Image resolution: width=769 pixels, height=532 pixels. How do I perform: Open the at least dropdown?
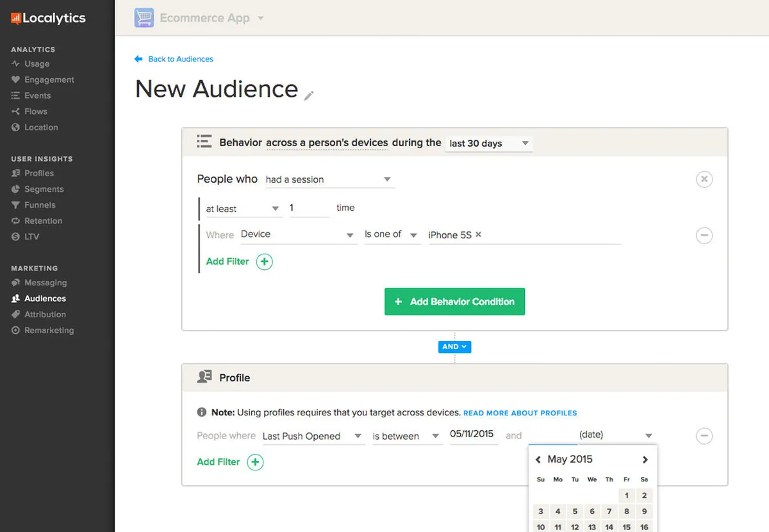[x=244, y=209]
